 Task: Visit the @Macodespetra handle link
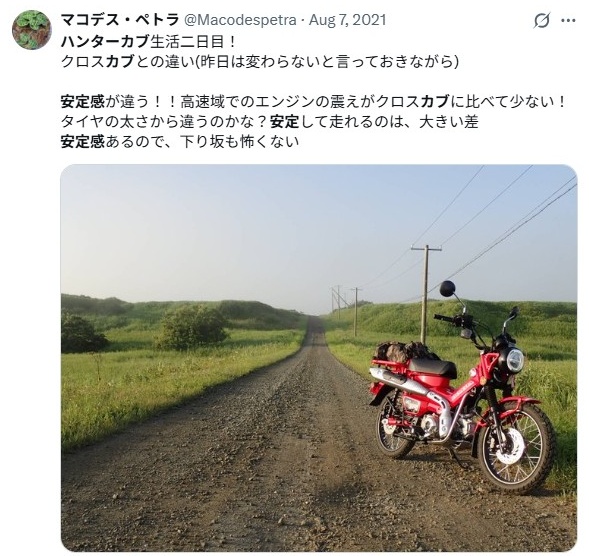tap(240, 20)
